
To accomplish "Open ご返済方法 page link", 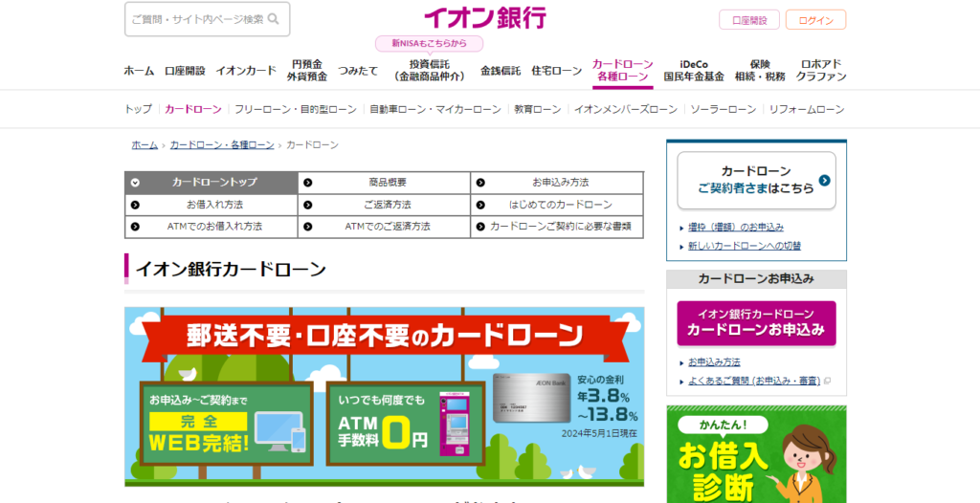I will (x=385, y=205).
